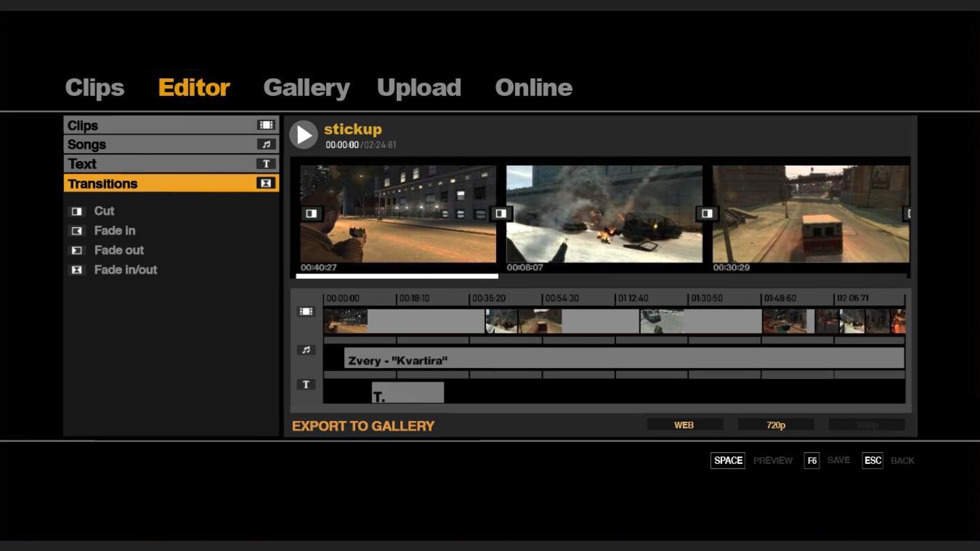Image resolution: width=980 pixels, height=551 pixels.
Task: Toggle the WEB export option
Action: (684, 424)
